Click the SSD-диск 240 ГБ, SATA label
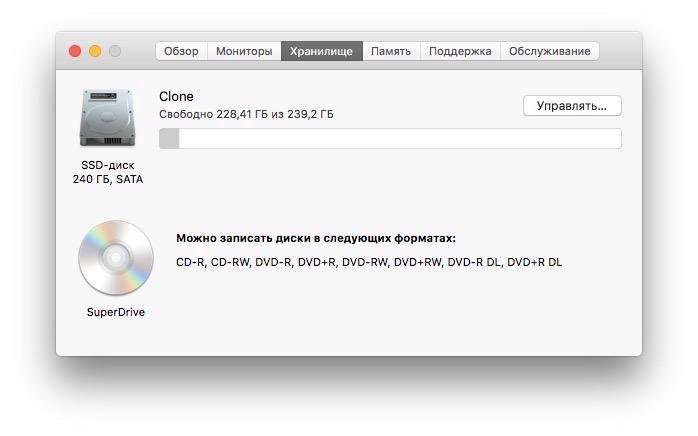698x436 pixels. click(108, 172)
